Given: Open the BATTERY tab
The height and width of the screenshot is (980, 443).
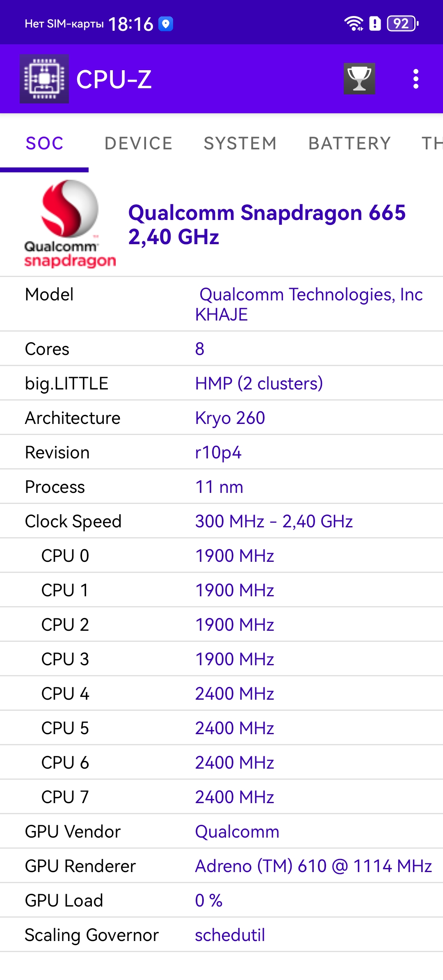Looking at the screenshot, I should click(x=349, y=143).
